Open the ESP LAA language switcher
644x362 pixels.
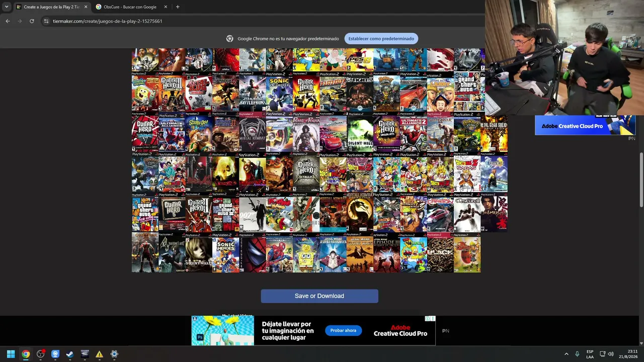point(590,354)
